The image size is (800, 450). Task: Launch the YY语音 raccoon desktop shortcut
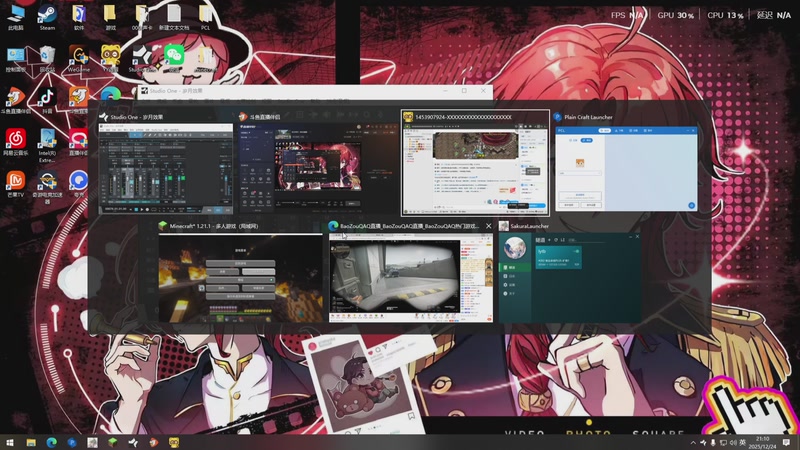tap(110, 59)
